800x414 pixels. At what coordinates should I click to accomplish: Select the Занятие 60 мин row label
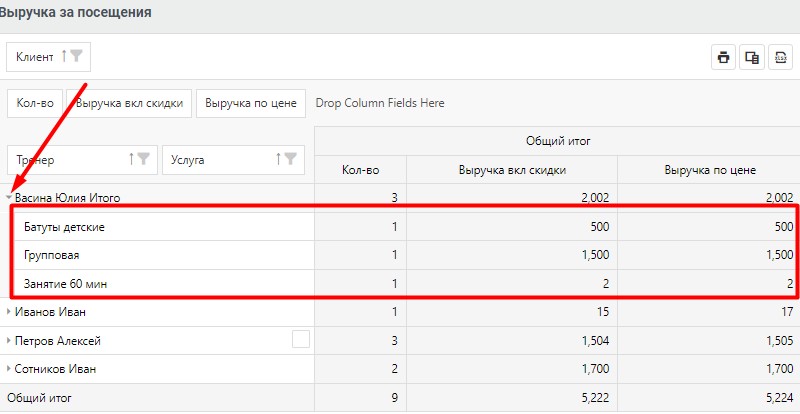66,284
